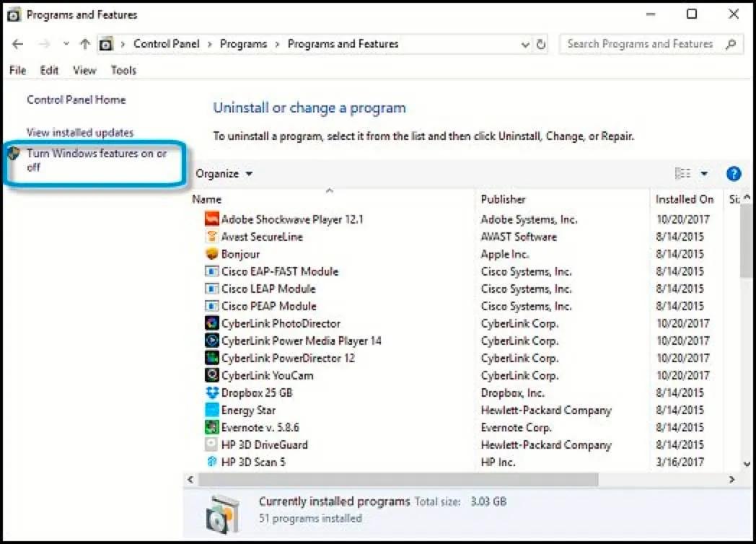The width and height of the screenshot is (756, 544).
Task: Open the recent locations dropdown arrow
Action: tap(66, 44)
